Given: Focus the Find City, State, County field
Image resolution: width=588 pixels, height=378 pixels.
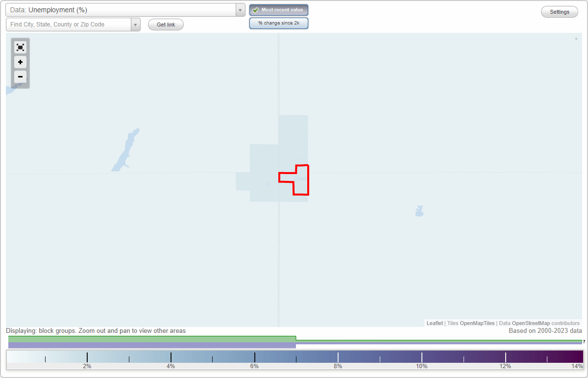Looking at the screenshot, I should (x=69, y=25).
